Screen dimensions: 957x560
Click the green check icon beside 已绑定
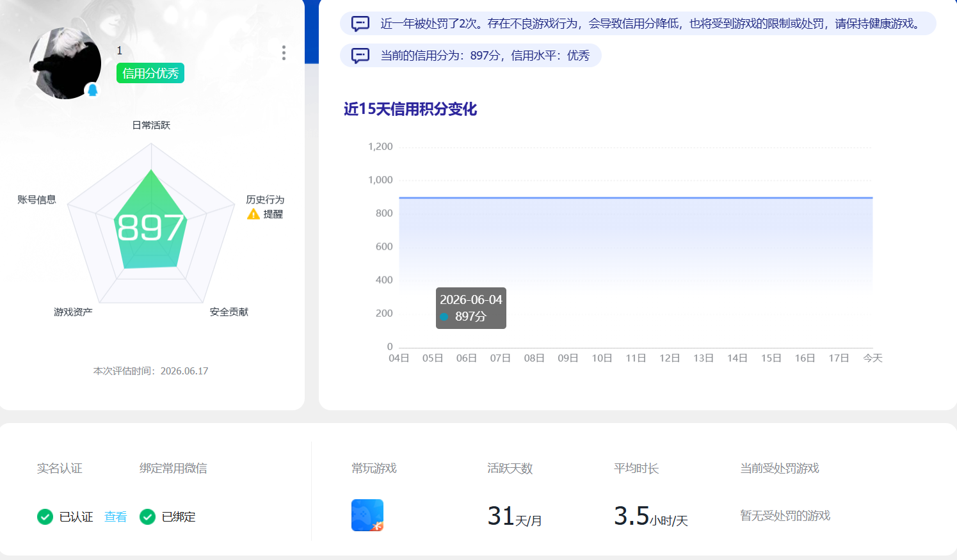(147, 516)
